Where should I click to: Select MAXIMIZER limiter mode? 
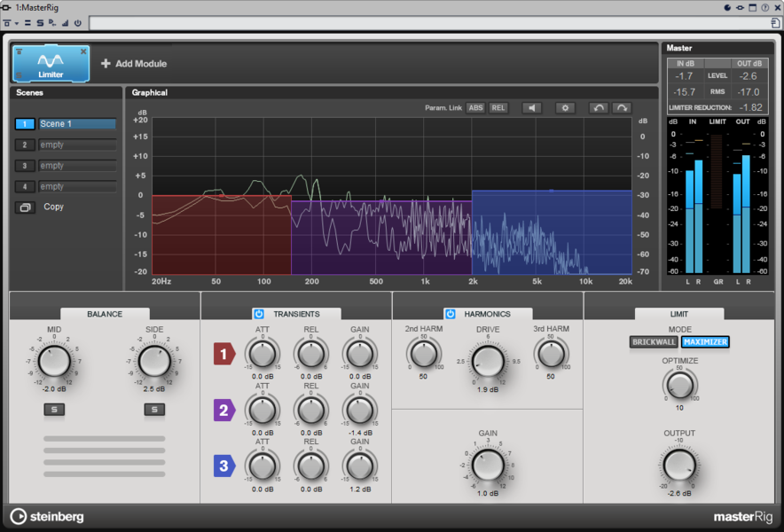pos(705,342)
